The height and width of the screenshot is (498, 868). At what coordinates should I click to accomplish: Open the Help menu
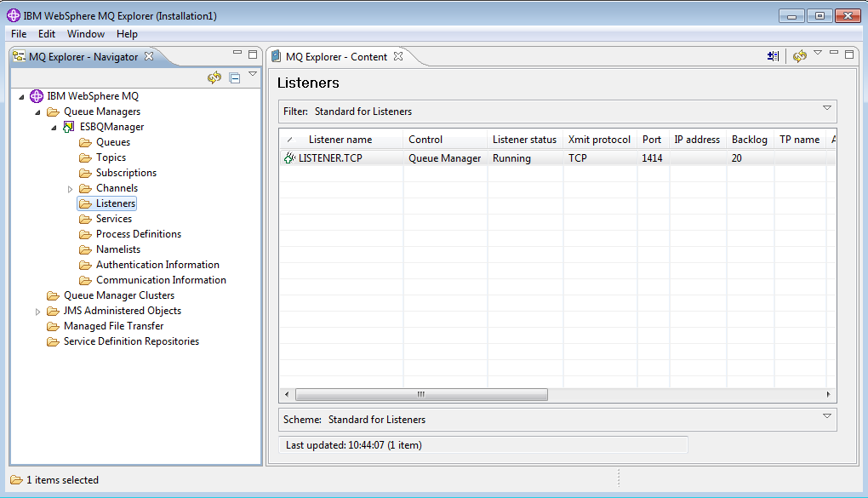127,34
